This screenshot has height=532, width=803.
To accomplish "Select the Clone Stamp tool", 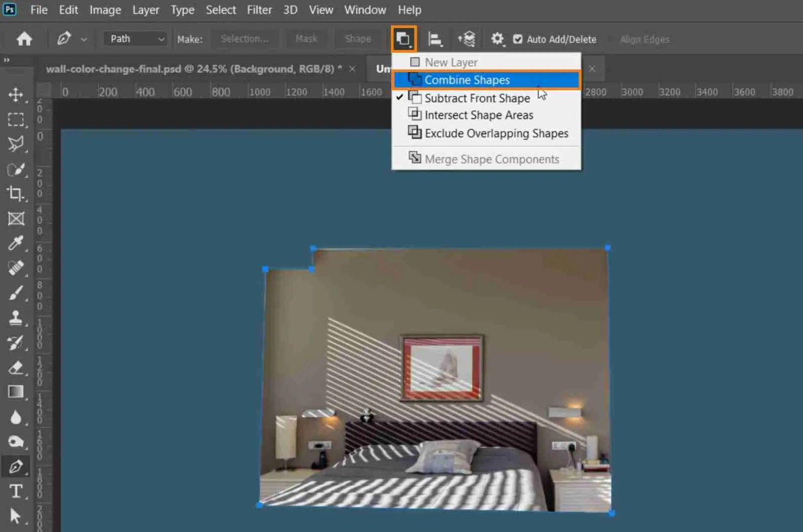I will point(17,318).
